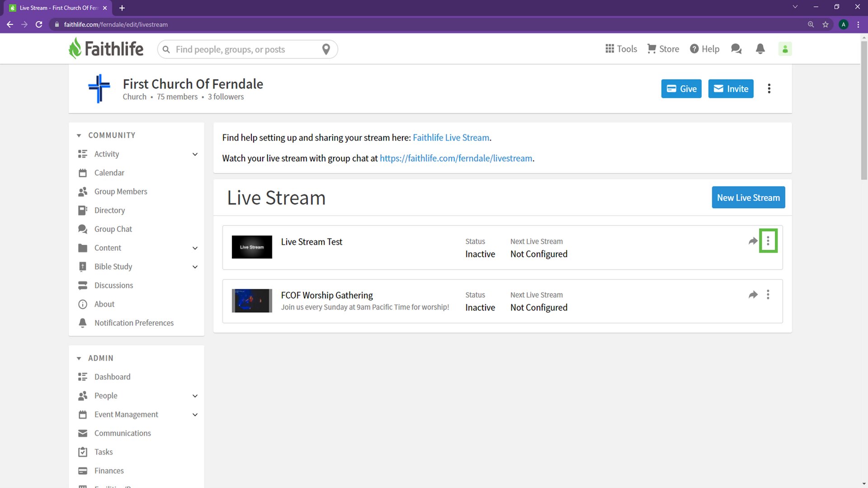Open the Live Stream Test title

[x=311, y=242]
